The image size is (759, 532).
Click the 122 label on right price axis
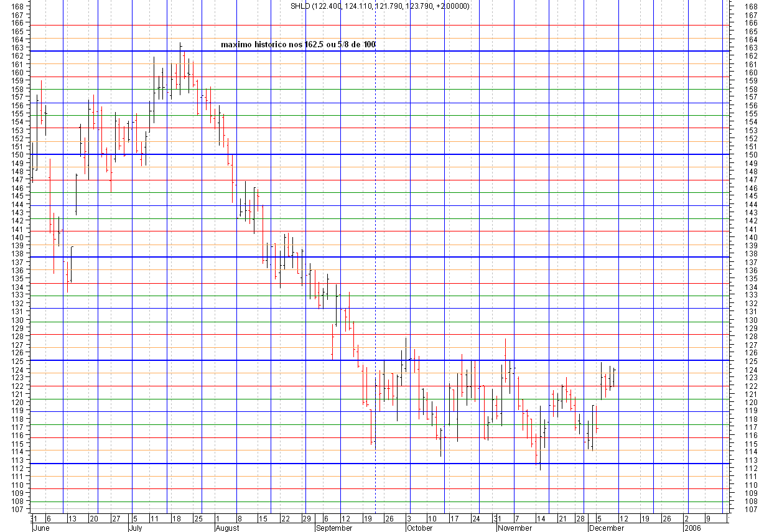click(x=751, y=386)
